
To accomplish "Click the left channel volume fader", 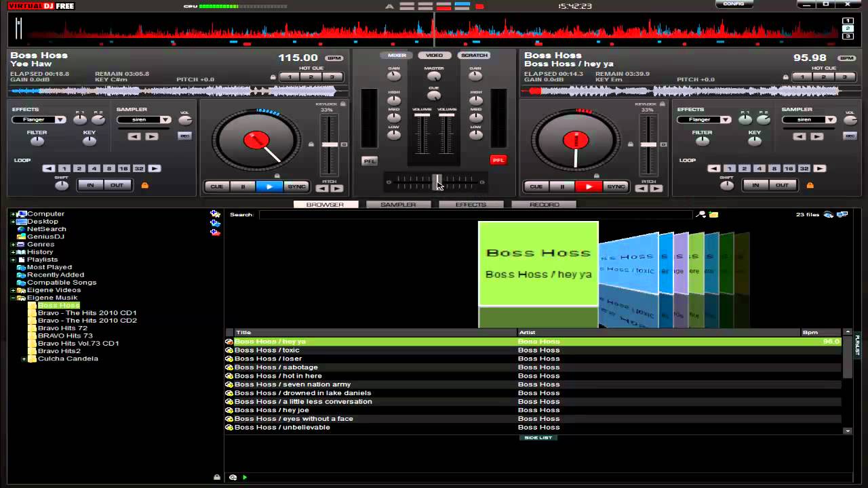I will coord(422,115).
